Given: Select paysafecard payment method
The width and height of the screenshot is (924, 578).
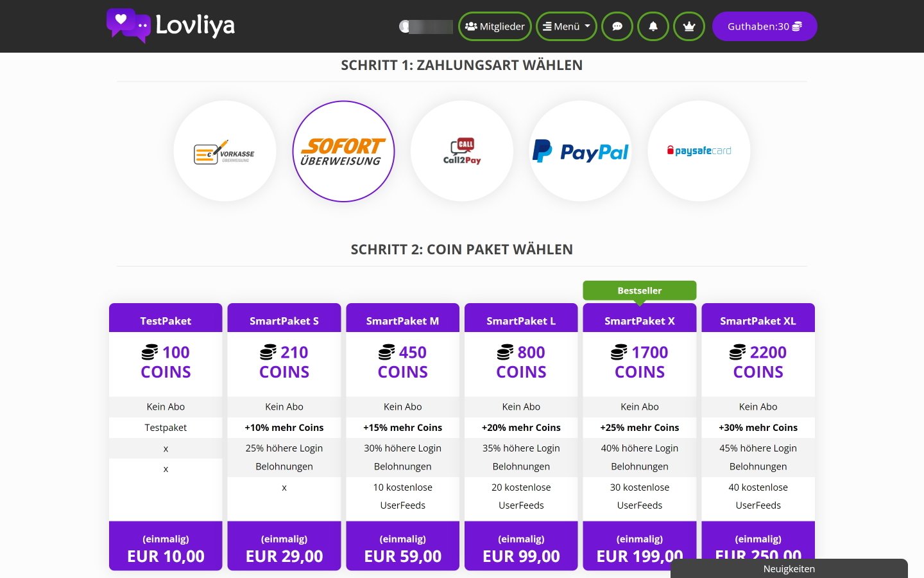Looking at the screenshot, I should point(699,152).
